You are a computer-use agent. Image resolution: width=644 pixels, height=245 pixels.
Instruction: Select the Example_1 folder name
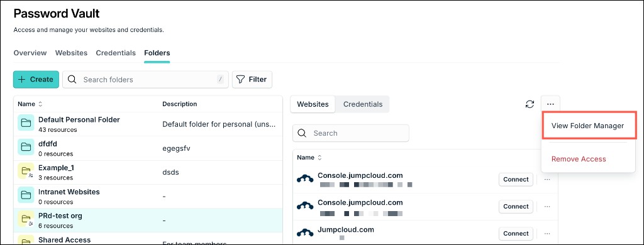click(x=56, y=168)
